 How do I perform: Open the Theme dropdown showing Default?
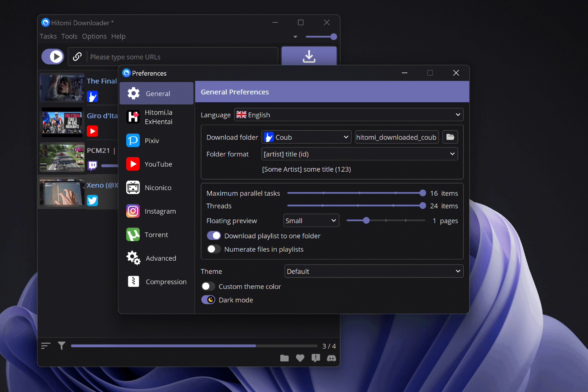pyautogui.click(x=374, y=271)
